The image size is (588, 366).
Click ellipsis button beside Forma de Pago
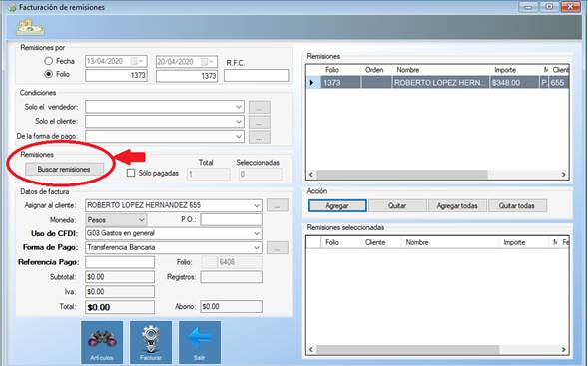[x=278, y=247]
